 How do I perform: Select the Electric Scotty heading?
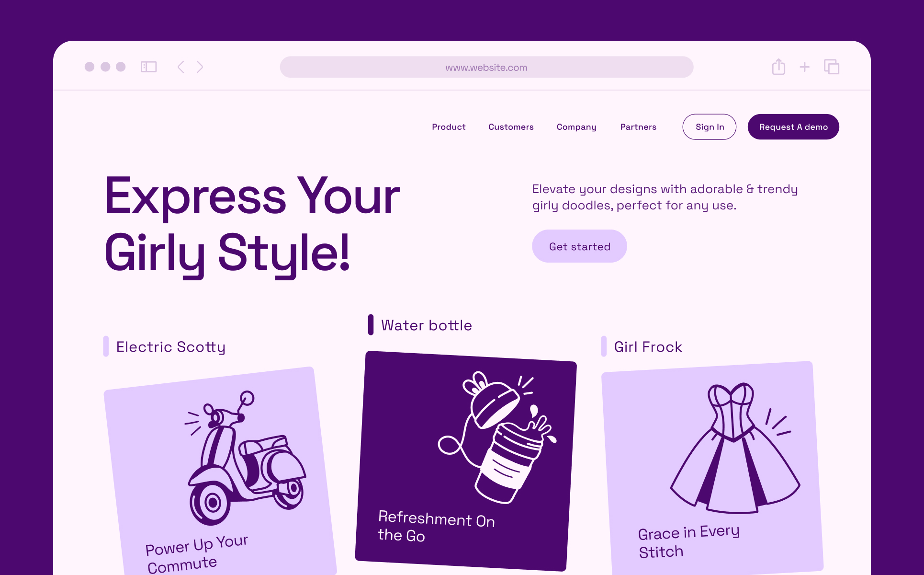[x=170, y=346]
